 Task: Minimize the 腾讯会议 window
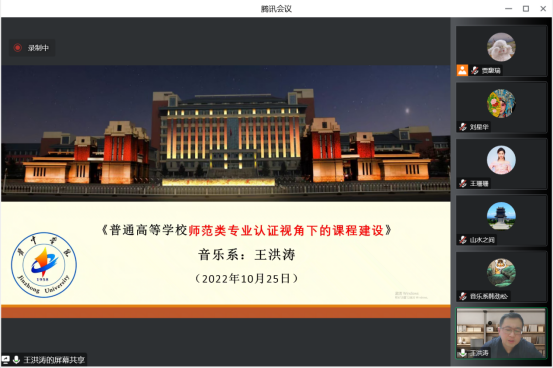click(x=508, y=8)
